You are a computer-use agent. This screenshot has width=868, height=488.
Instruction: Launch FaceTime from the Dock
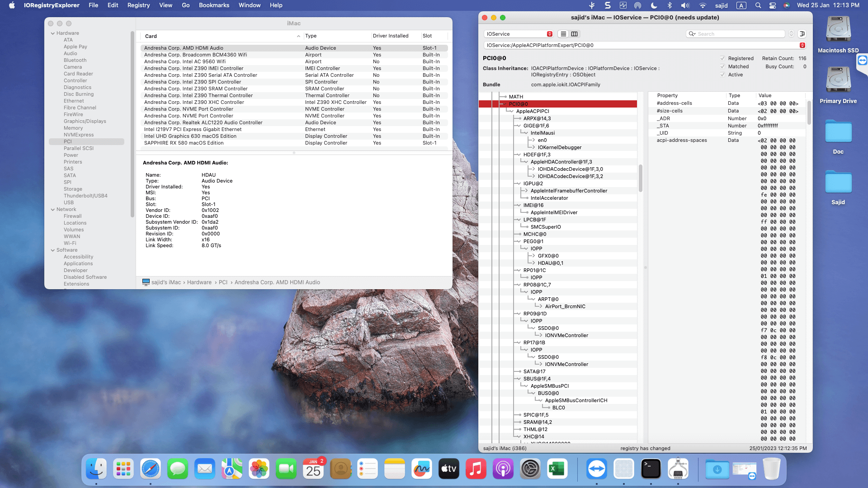286,469
